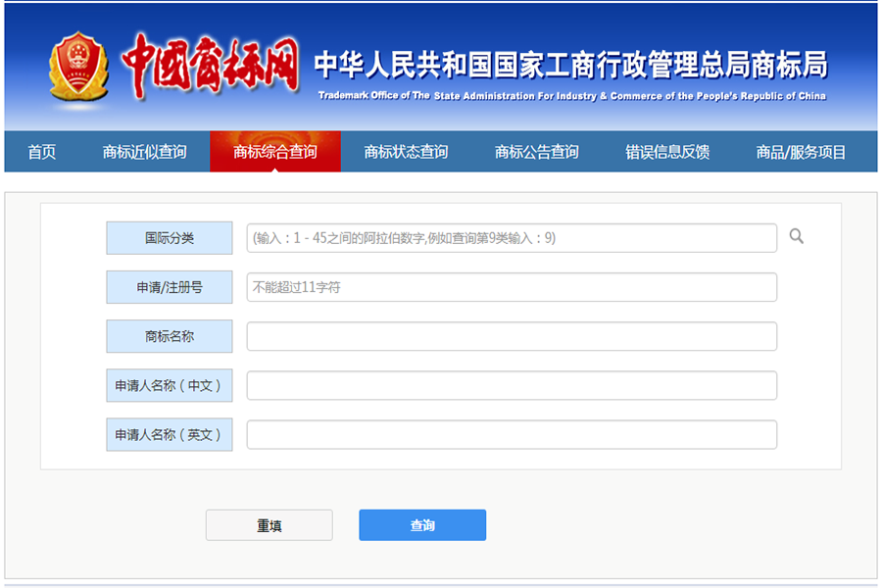Focus the 商标名称 input field
Screen dimensions: 882x588
tap(512, 336)
